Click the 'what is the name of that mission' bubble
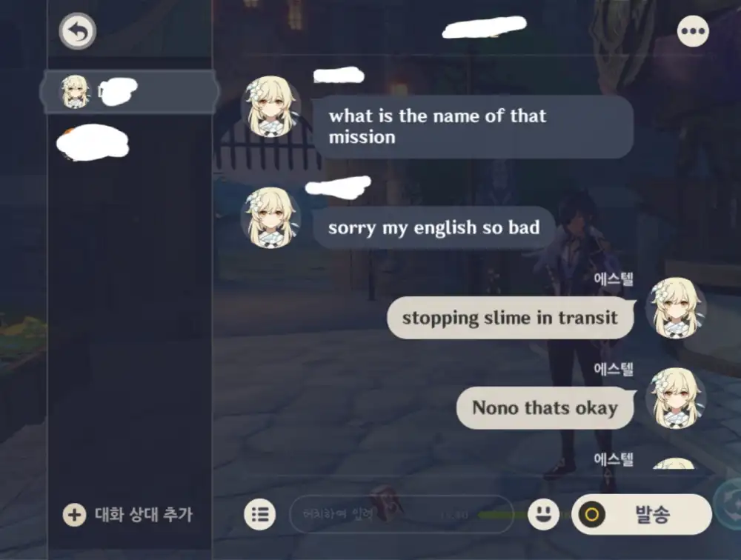Viewport: 741px width, 560px height. pos(473,127)
